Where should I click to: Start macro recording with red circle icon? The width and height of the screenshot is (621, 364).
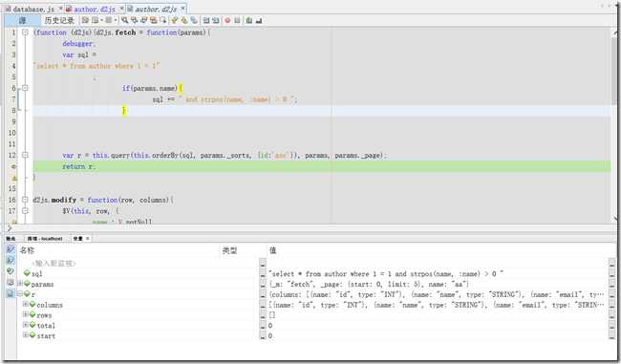(x=227, y=20)
